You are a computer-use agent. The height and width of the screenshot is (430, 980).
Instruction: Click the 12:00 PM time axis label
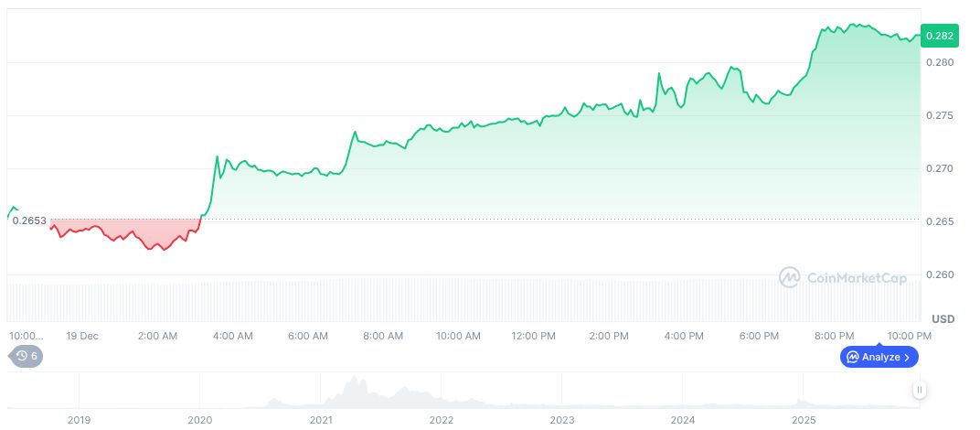(533, 336)
